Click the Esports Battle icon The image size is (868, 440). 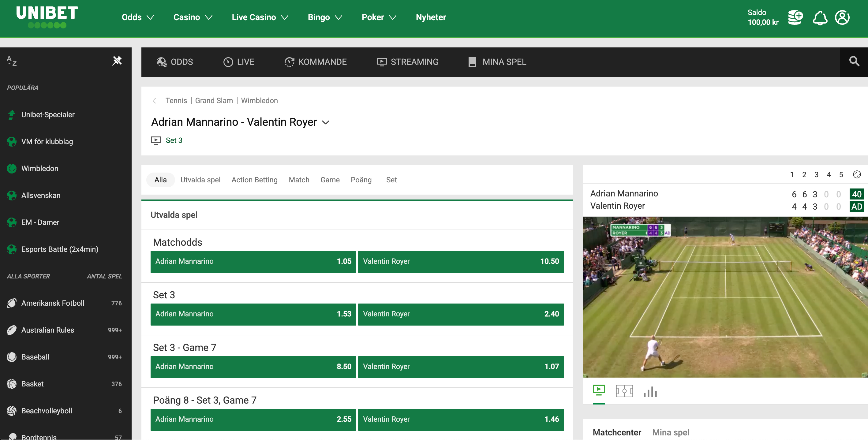11,249
